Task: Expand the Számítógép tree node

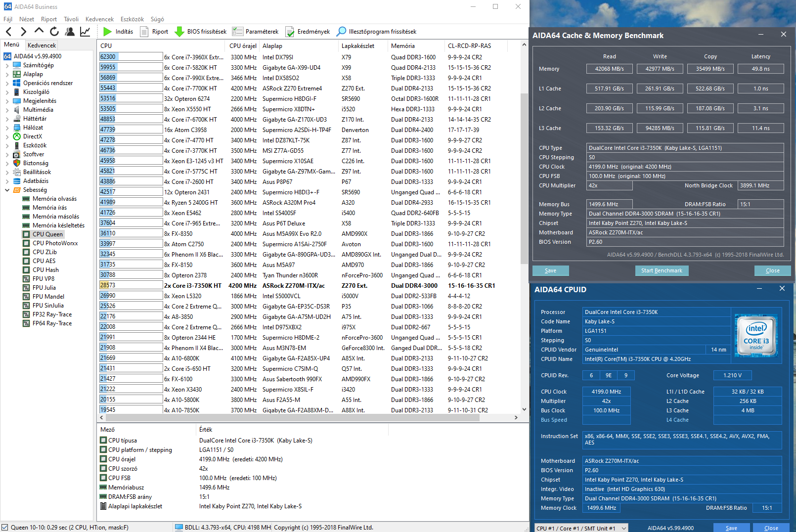Action: tap(7, 65)
